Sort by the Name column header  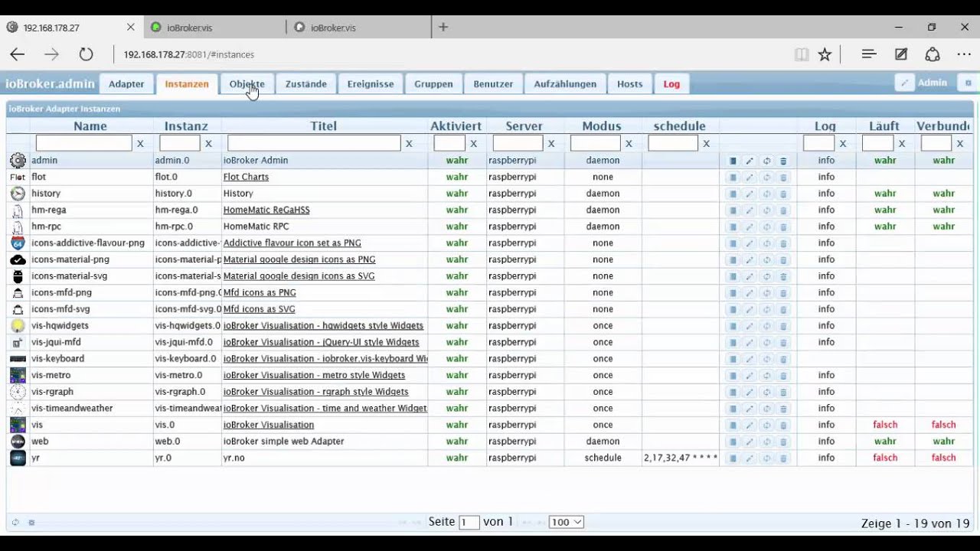(90, 126)
